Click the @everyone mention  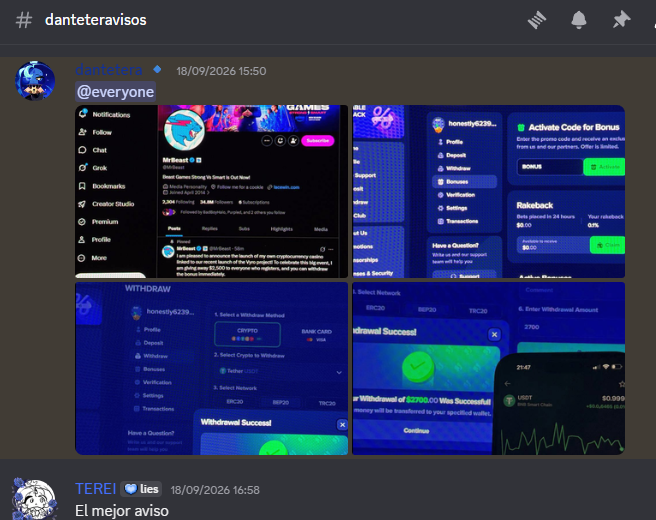click(115, 92)
